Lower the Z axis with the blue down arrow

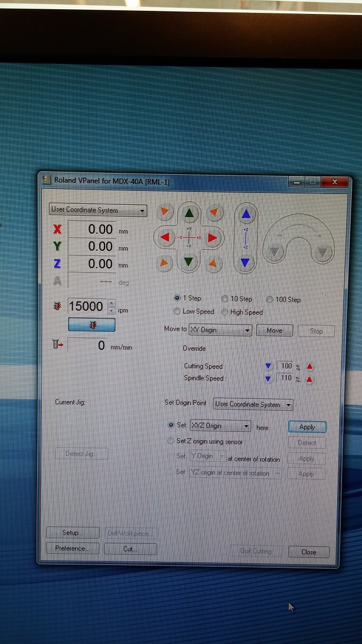pos(245,263)
